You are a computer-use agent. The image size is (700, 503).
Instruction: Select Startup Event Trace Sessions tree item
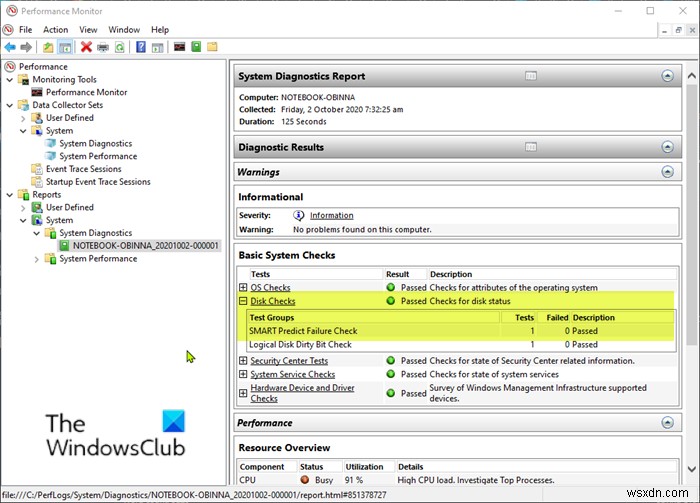98,182
